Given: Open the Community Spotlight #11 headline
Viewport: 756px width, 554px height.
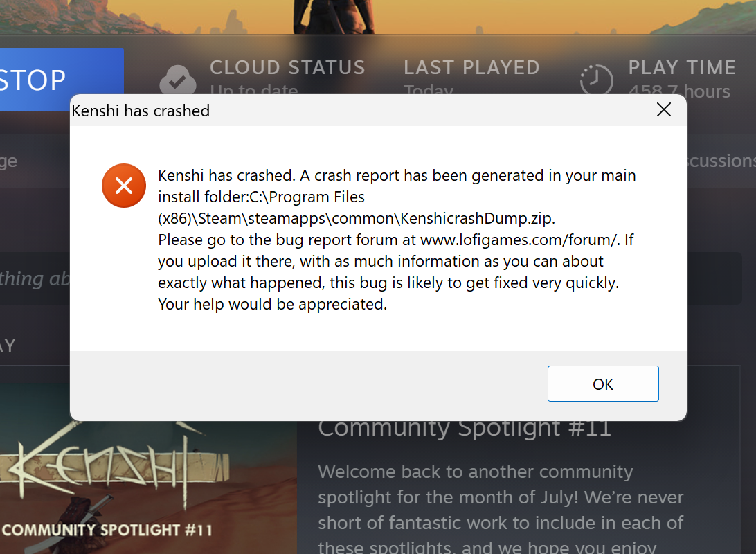Looking at the screenshot, I should (465, 429).
